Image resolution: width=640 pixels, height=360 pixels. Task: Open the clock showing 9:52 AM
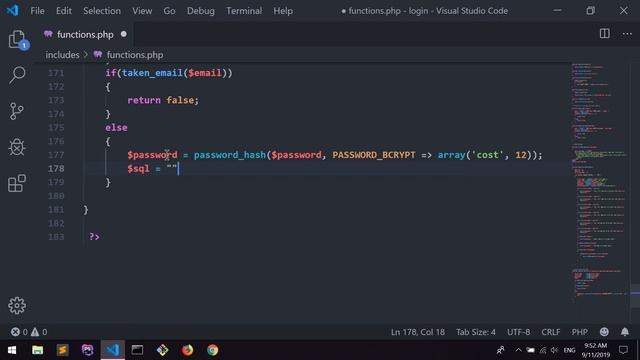pos(596,350)
